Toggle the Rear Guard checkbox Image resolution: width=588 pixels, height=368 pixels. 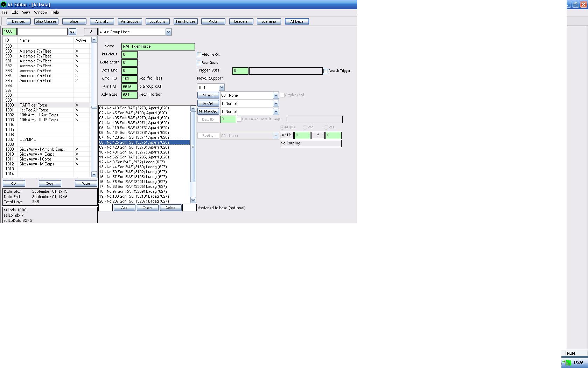(199, 63)
